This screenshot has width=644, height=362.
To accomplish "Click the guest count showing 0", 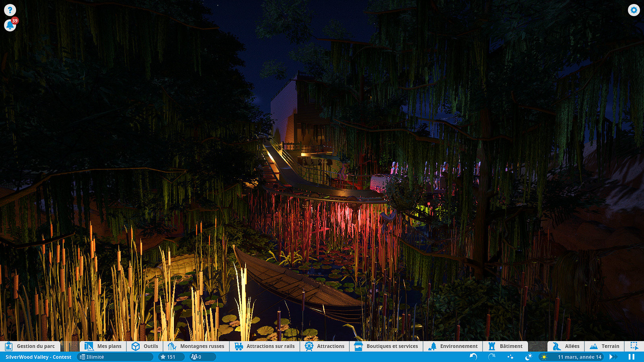I will tap(202, 357).
